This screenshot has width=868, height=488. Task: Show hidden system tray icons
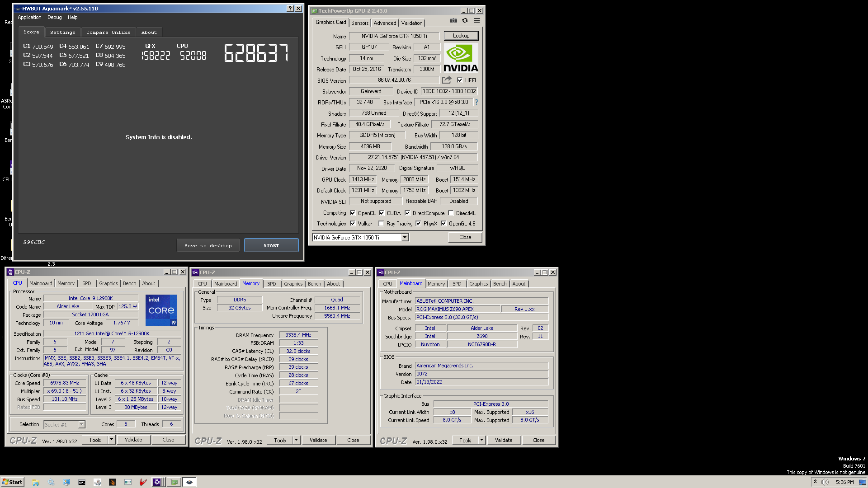pos(815,482)
